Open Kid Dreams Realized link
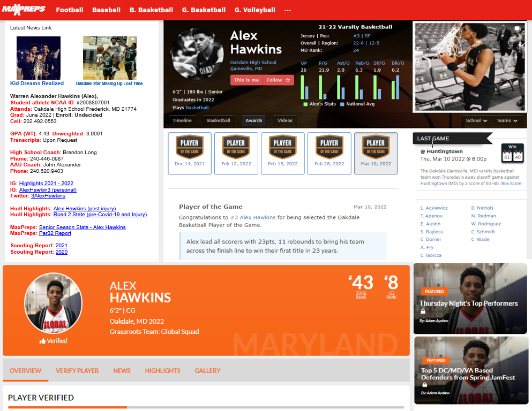This screenshot has height=411, width=532. (37, 83)
